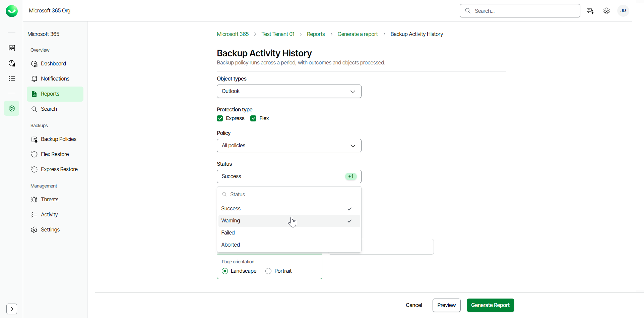The height and width of the screenshot is (318, 644).
Task: Select the shield icon in left rail
Action: coord(12,108)
